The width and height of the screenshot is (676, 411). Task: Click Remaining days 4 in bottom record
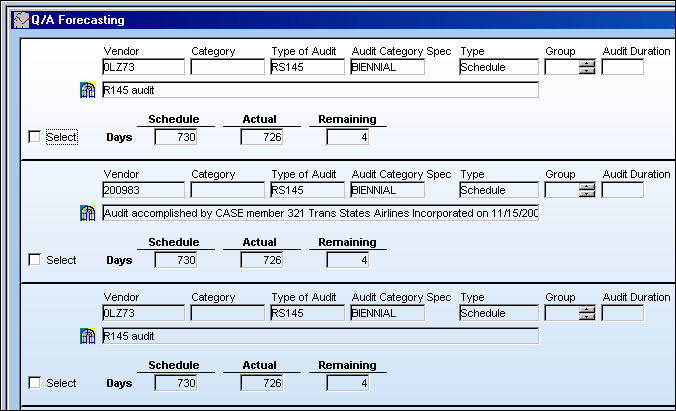tap(347, 383)
